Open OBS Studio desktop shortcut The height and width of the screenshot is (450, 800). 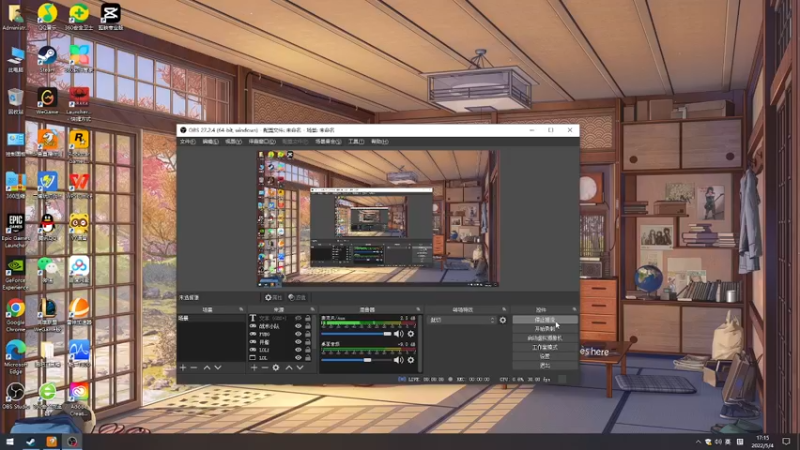tap(16, 396)
